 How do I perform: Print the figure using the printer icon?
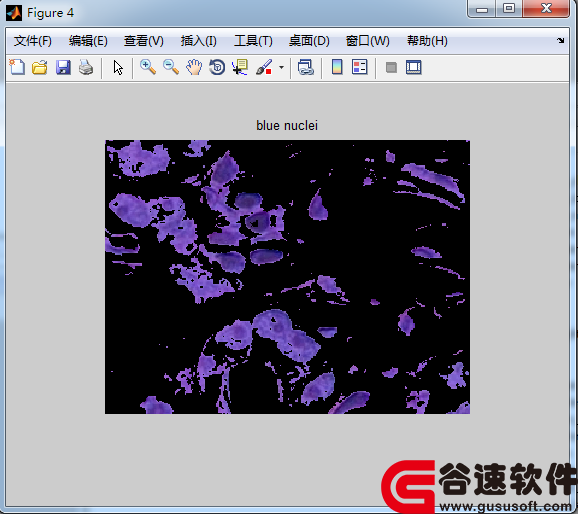point(86,67)
